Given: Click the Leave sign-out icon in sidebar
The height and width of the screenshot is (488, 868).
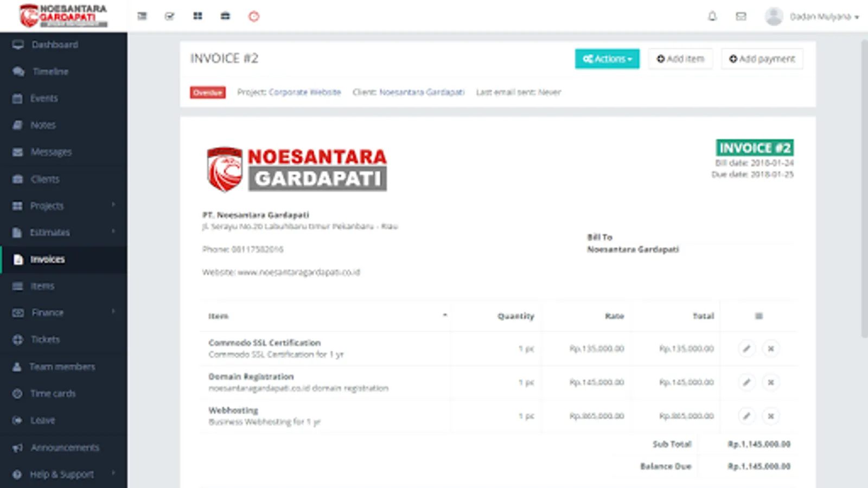Looking at the screenshot, I should click(17, 420).
